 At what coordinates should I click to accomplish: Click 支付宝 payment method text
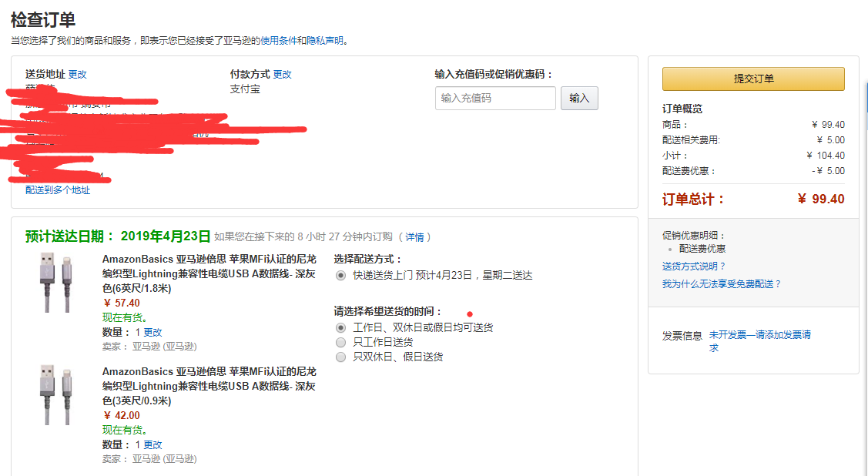[x=245, y=89]
